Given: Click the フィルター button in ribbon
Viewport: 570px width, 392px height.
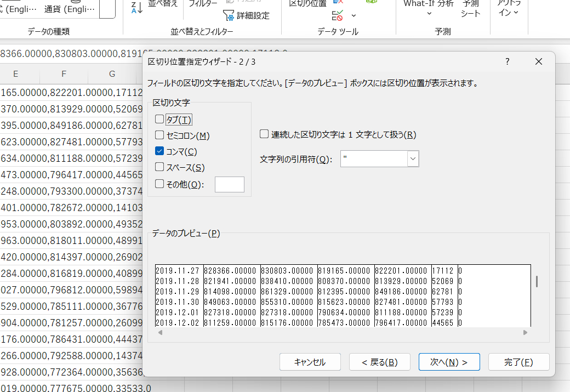Looking at the screenshot, I should point(203,3).
